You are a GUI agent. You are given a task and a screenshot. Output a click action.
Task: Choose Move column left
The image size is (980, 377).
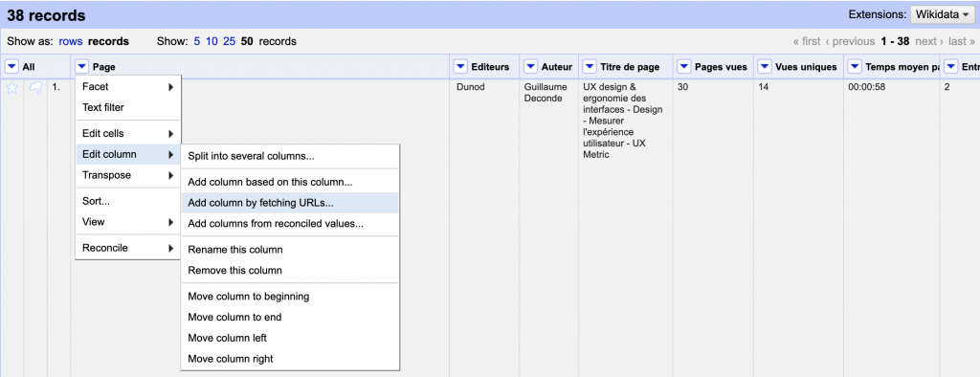(x=290, y=338)
